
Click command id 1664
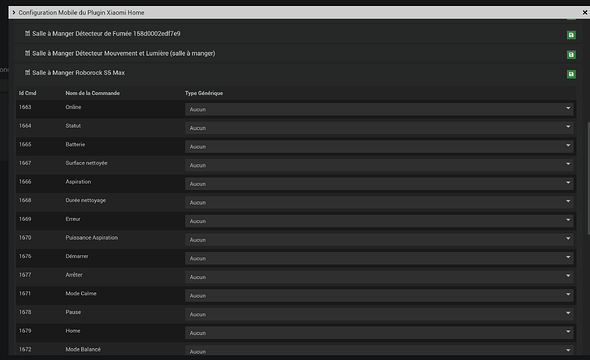[25, 126]
